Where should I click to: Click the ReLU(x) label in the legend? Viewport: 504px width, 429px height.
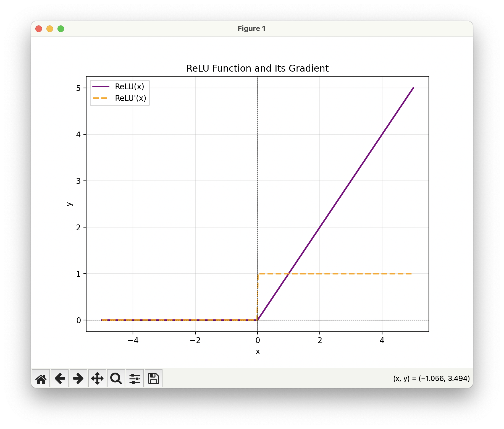pyautogui.click(x=130, y=87)
